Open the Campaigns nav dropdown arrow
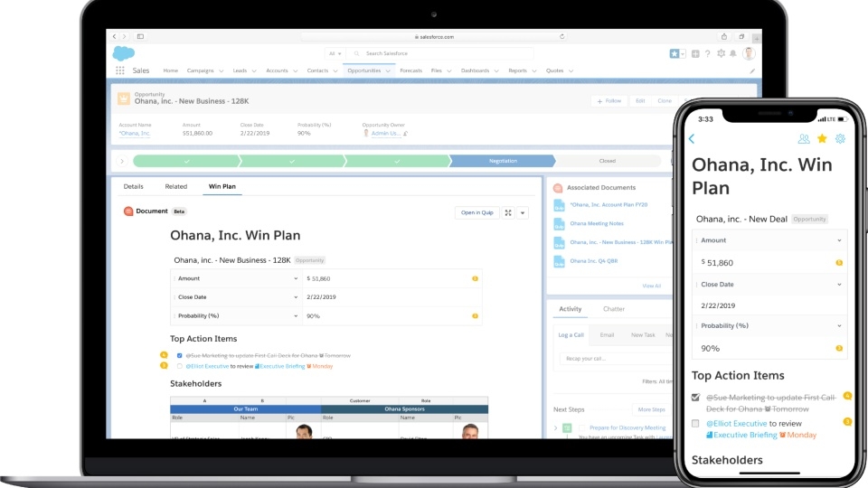The image size is (868, 488). 221,70
